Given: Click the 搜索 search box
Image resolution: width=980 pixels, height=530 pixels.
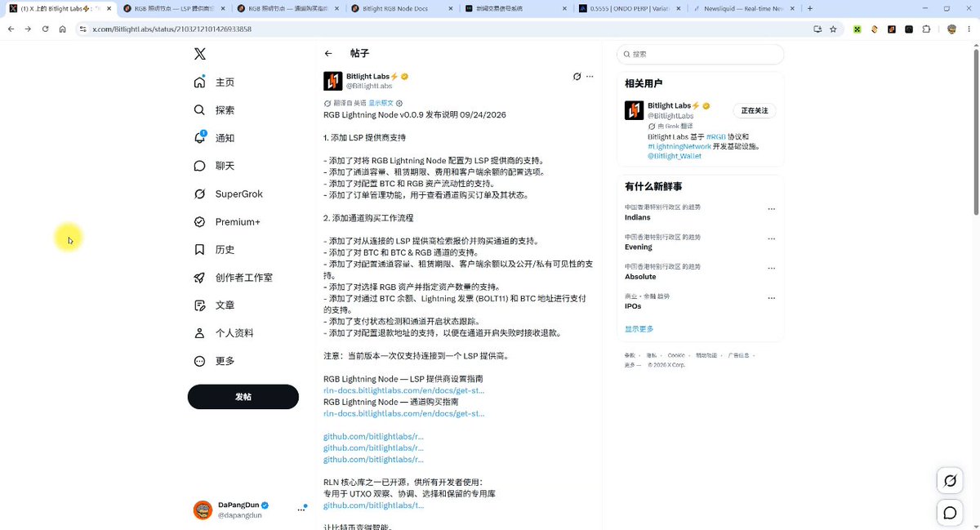Looking at the screenshot, I should click(700, 54).
